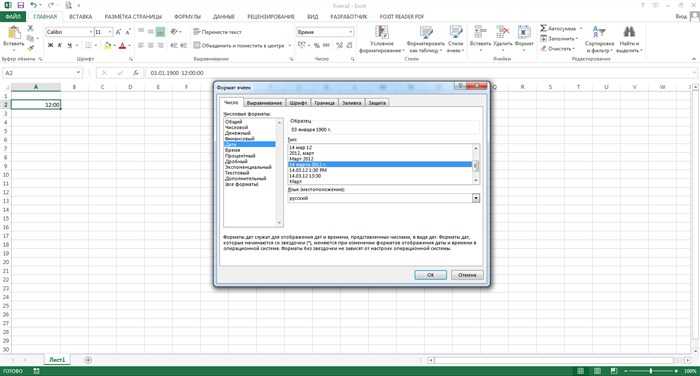700x376 pixels.
Task: Click the Fill (Заполнить) icon
Action: [x=543, y=38]
